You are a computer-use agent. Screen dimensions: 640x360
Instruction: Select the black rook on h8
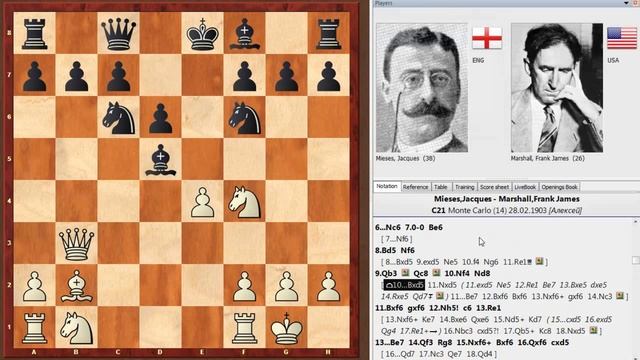point(329,33)
